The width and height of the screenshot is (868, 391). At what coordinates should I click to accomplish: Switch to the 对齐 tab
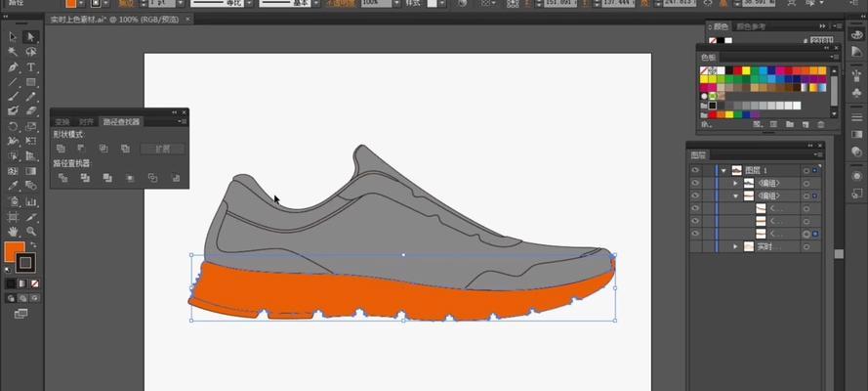(x=86, y=122)
